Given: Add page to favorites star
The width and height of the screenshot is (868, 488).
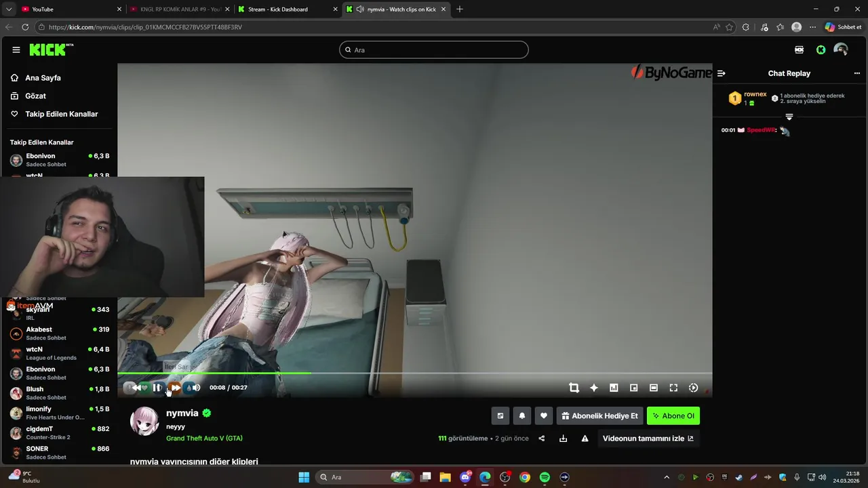Looking at the screenshot, I should pos(730,27).
